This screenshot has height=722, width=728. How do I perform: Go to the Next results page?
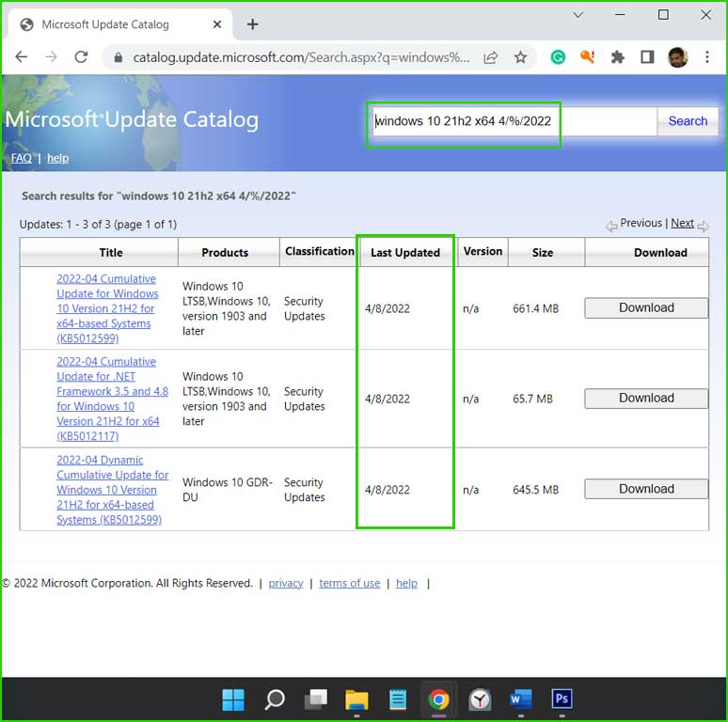click(x=682, y=223)
